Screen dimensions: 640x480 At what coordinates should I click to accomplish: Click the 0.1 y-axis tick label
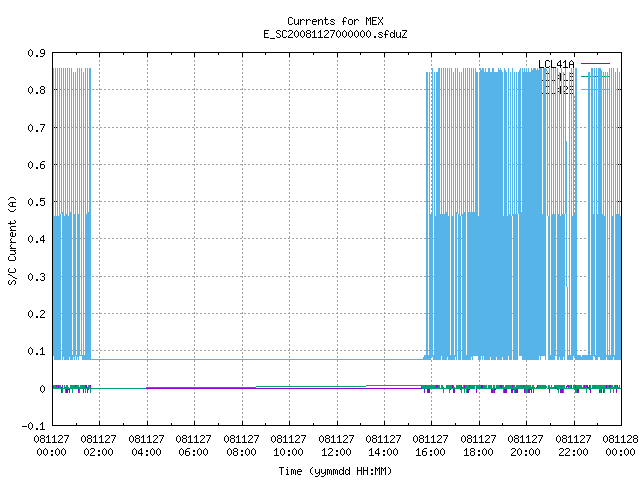click(37, 351)
